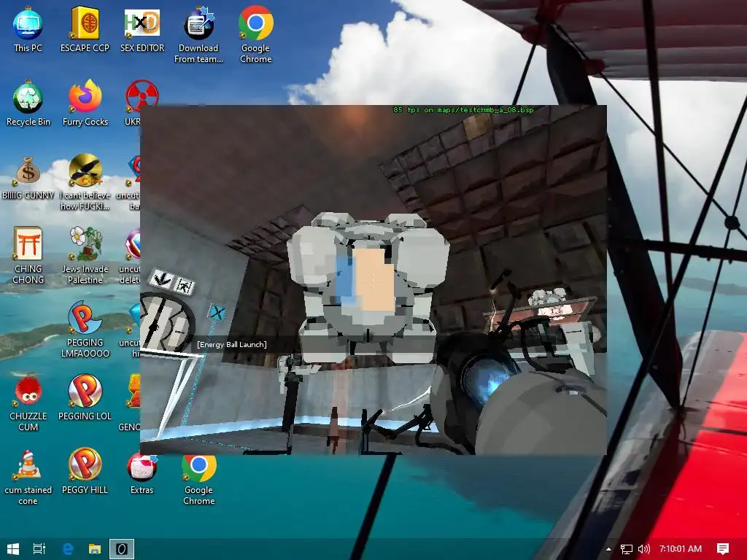Select the red fuzzy CHUZZLE shortcut

28,402
